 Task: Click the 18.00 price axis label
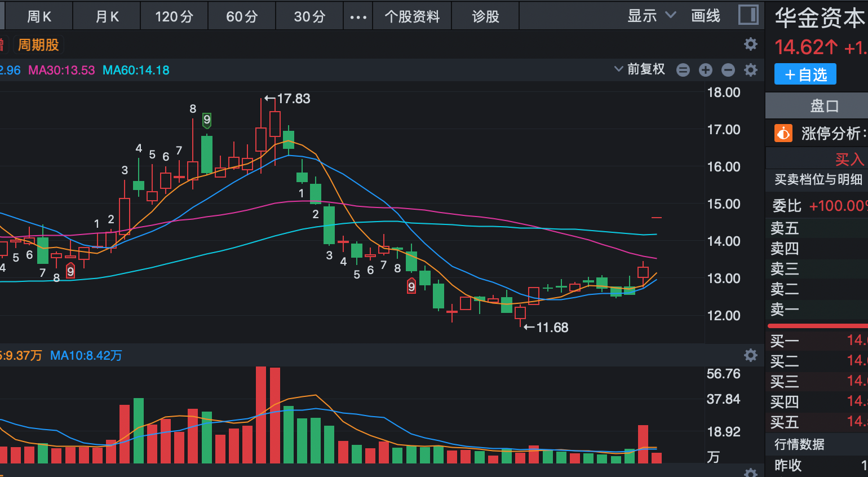click(x=724, y=92)
